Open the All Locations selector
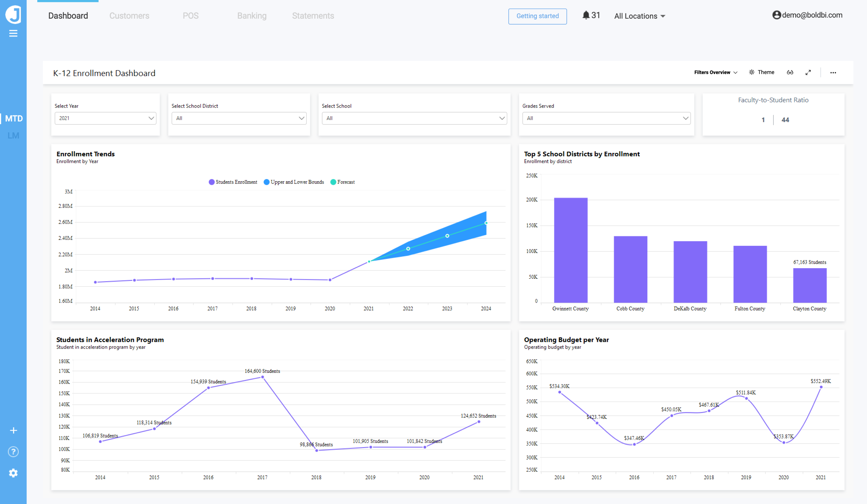 639,16
